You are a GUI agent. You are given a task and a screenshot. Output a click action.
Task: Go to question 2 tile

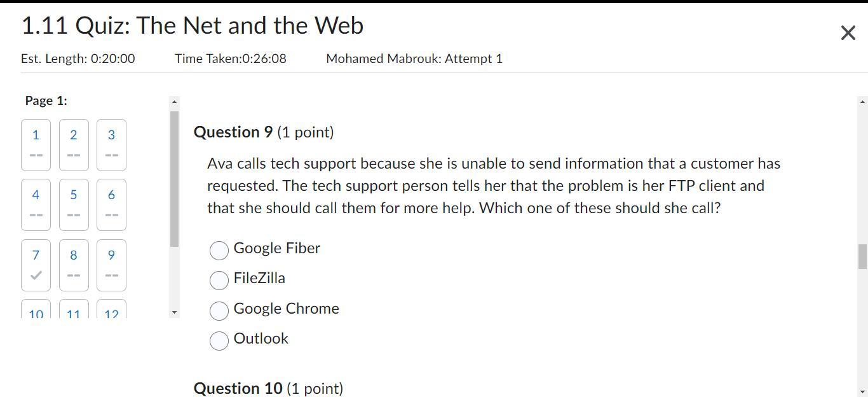click(x=74, y=144)
